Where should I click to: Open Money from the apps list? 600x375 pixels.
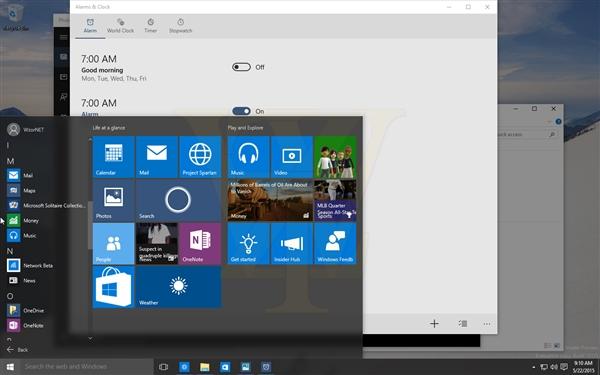(x=46, y=220)
